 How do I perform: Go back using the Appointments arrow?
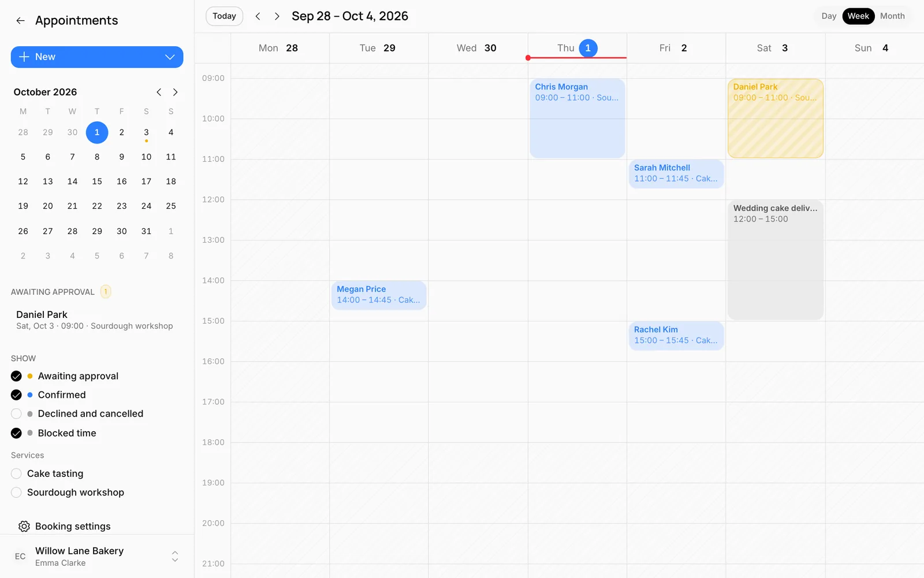tap(20, 21)
